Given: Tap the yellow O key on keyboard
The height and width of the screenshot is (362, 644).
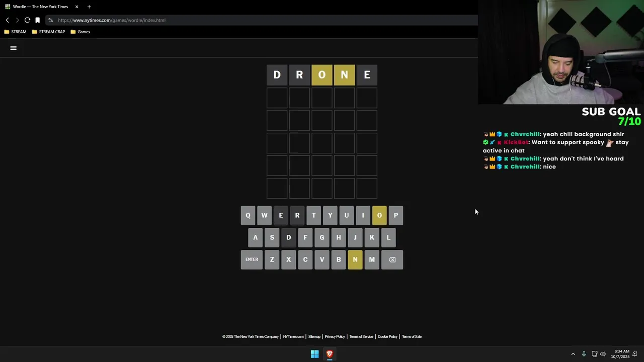Looking at the screenshot, I should [x=379, y=215].
